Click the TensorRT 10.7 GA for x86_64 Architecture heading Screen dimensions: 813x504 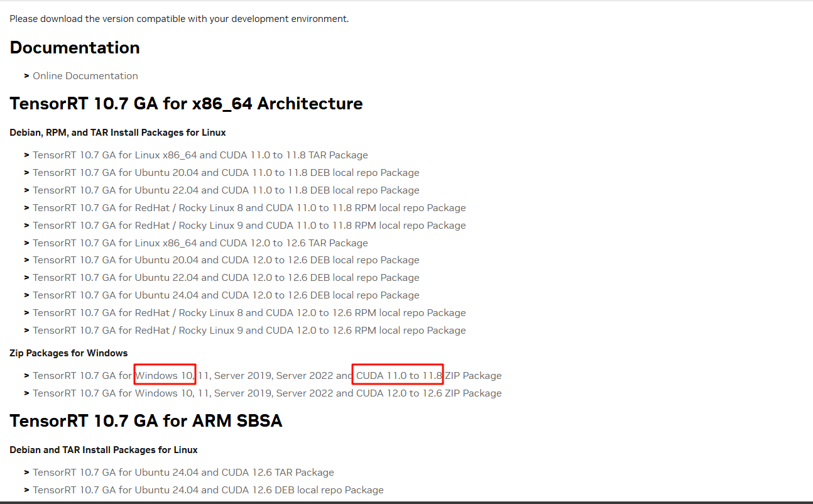(x=187, y=104)
